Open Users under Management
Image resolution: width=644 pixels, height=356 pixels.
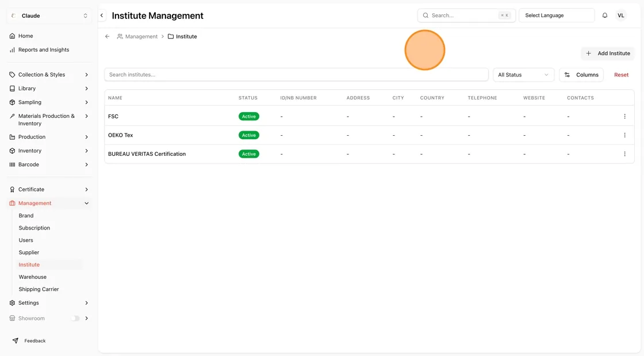pos(25,240)
